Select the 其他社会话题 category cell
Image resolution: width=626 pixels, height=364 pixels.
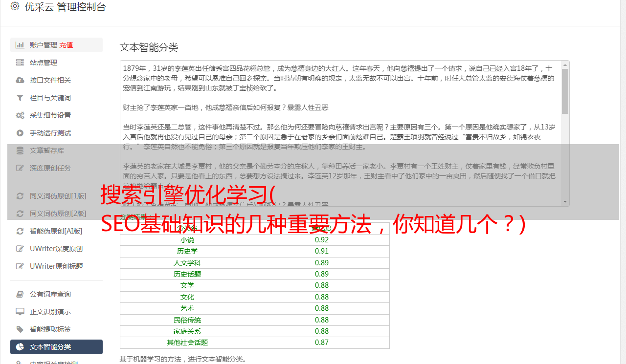187,343
